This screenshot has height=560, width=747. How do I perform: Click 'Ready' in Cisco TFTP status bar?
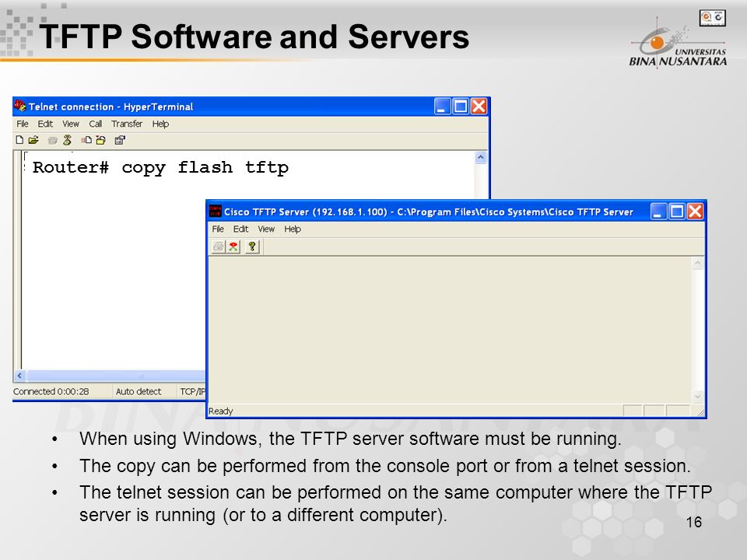pyautogui.click(x=220, y=411)
